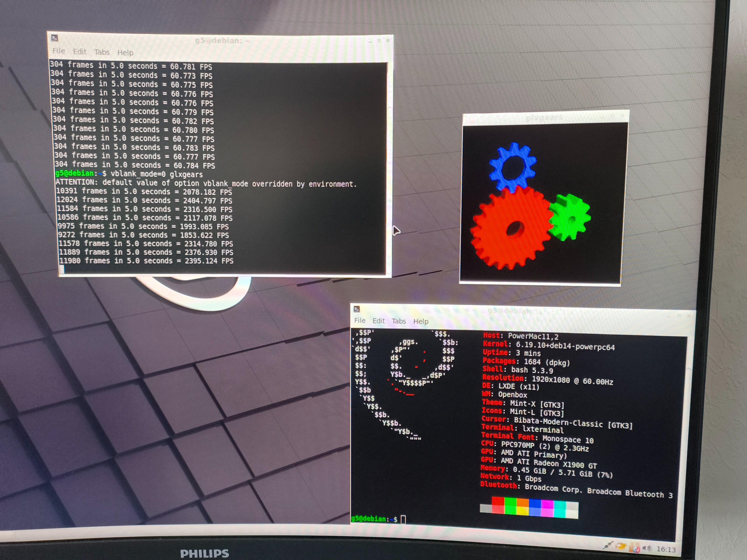Click the line ending '60.781 FPS'
The width and height of the screenshot is (747, 560).
(x=131, y=66)
